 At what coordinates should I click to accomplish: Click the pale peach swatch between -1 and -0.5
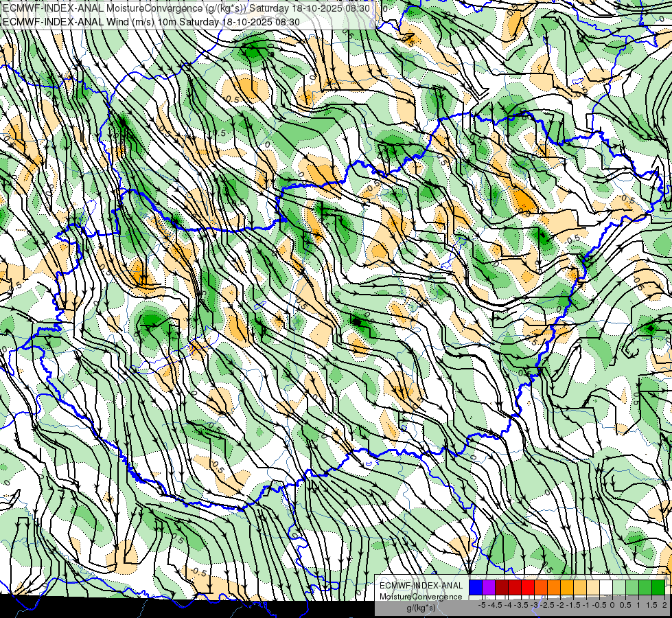(x=593, y=587)
